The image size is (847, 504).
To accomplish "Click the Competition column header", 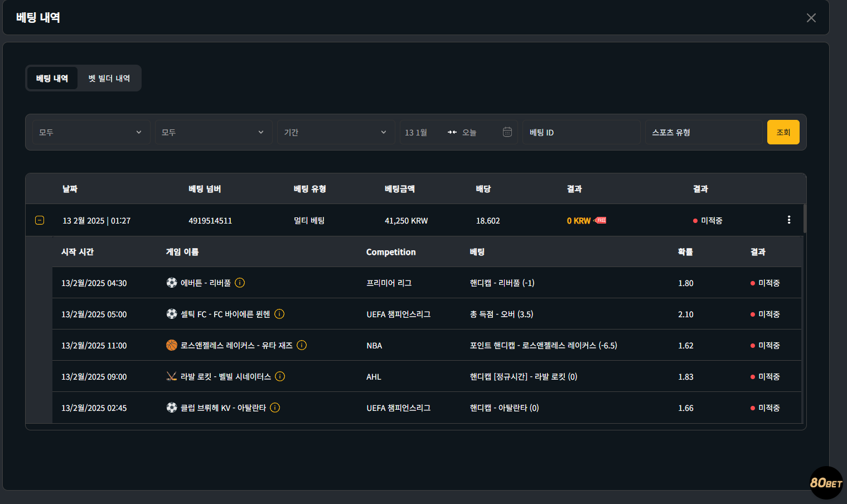I will pyautogui.click(x=391, y=252).
